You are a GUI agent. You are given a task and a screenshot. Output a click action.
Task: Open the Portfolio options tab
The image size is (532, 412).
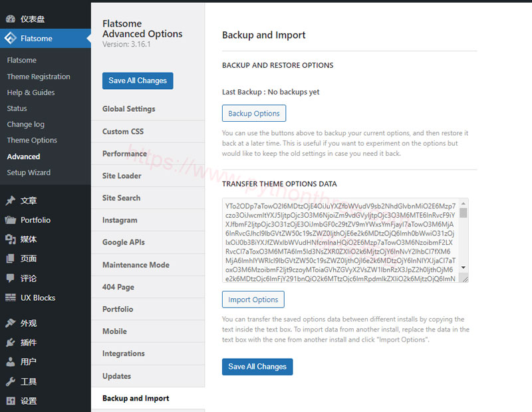point(148,309)
